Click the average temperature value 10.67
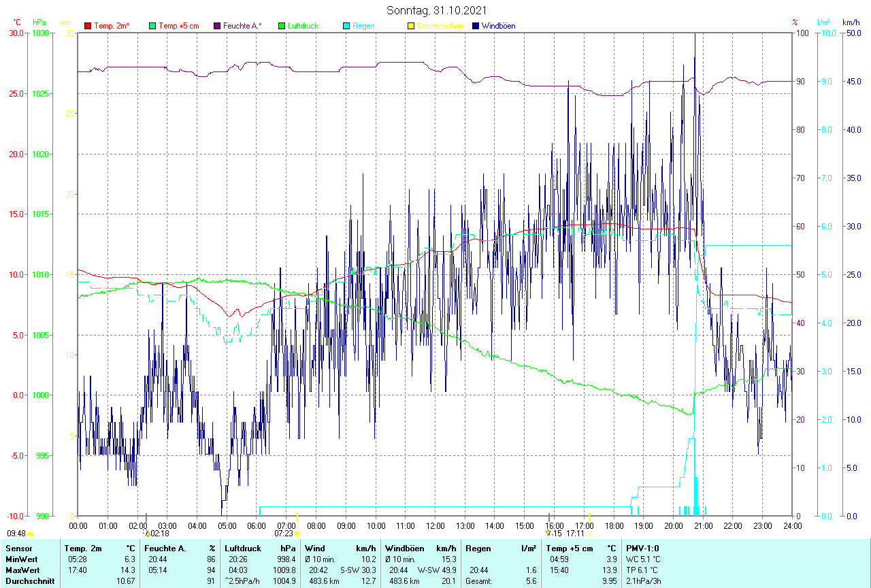Image resolution: width=871 pixels, height=588 pixels. point(127,581)
